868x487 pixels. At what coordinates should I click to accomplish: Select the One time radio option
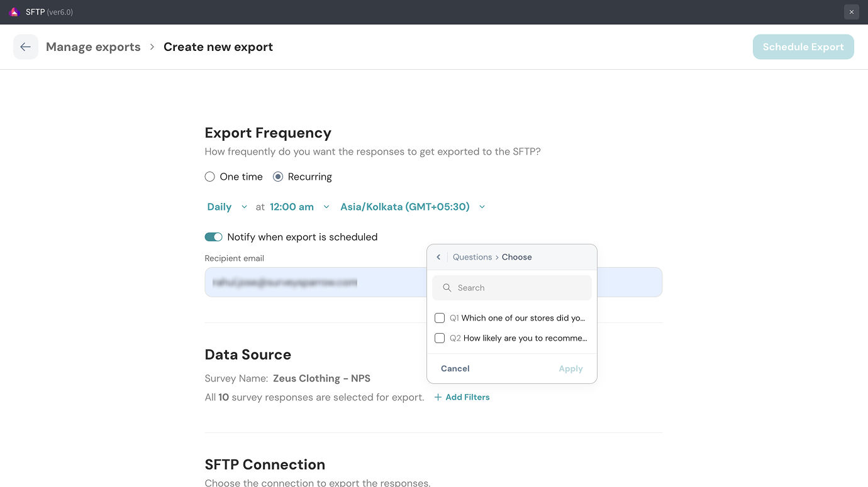point(210,177)
